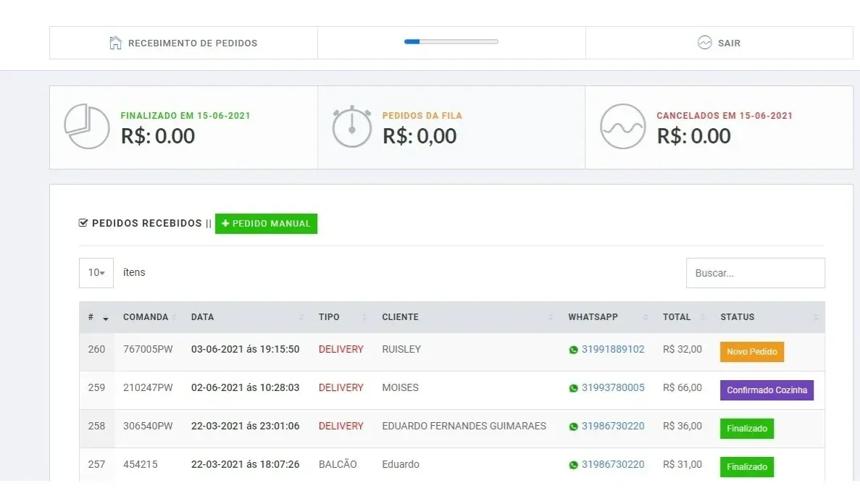Open WhatsApp link in BALCÃO order row
Viewport: 860px width, 504px height.
tap(613, 464)
